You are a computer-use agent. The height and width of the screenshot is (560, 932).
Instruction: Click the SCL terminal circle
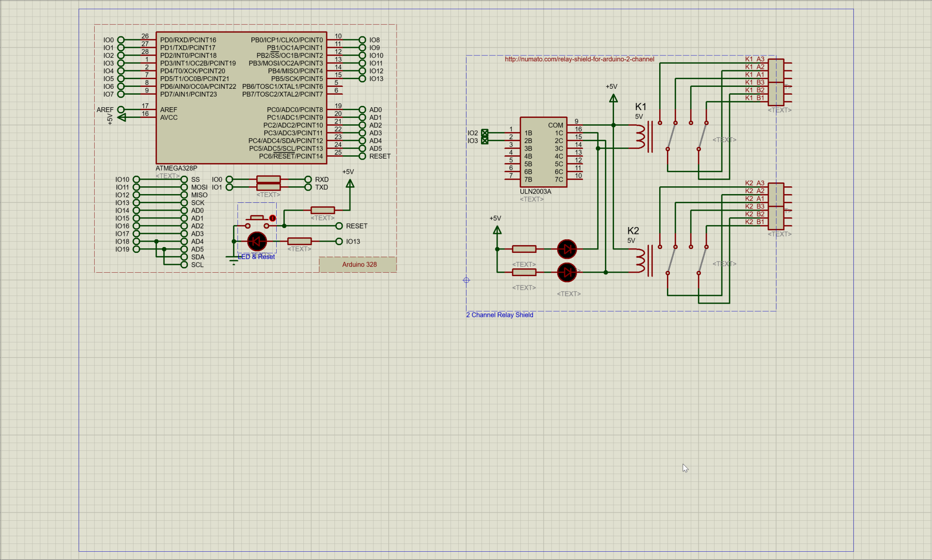tap(184, 265)
